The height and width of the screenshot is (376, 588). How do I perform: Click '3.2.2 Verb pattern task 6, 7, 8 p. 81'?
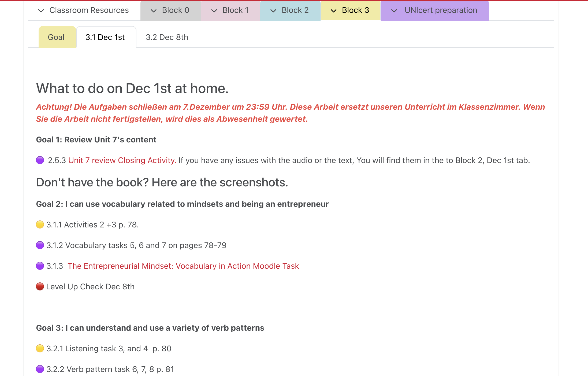(110, 369)
